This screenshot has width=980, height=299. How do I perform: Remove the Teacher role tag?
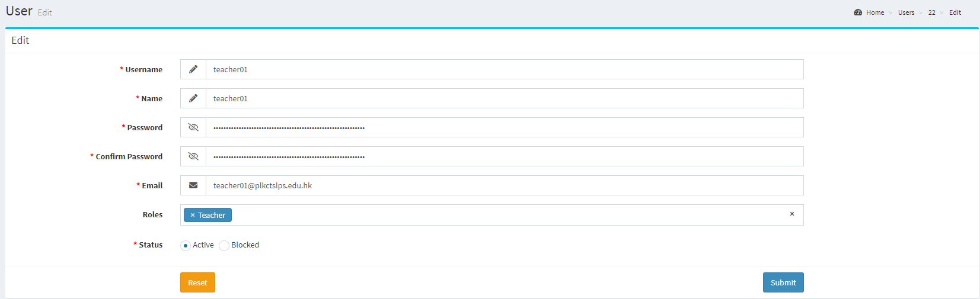point(193,216)
